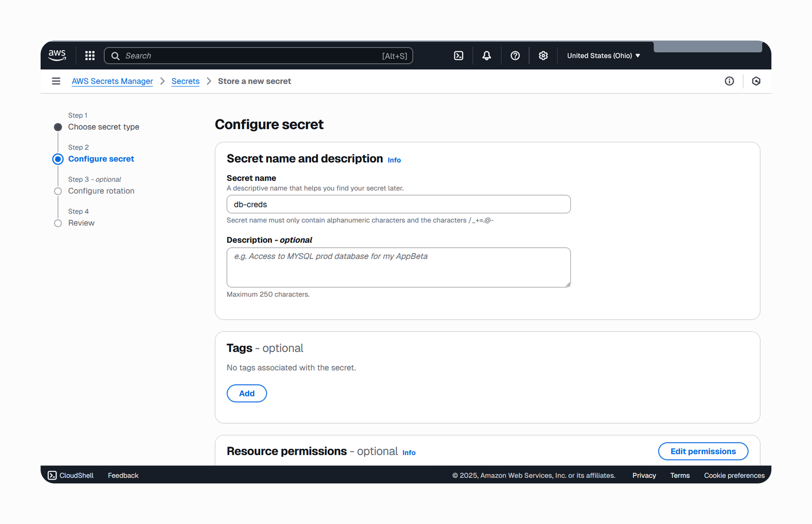The image size is (812, 524).
Task: Go to AWS Secrets Manager breadcrumb
Action: [112, 81]
